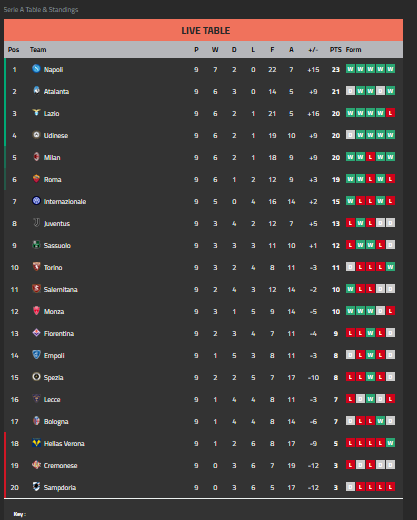Click the Milan club crest icon
Viewport: 417px width, 520px height.
tap(36, 156)
